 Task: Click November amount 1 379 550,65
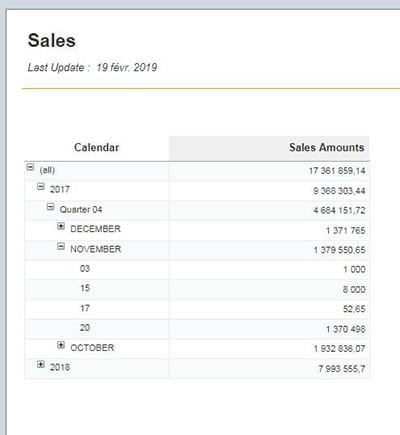pyautogui.click(x=339, y=250)
